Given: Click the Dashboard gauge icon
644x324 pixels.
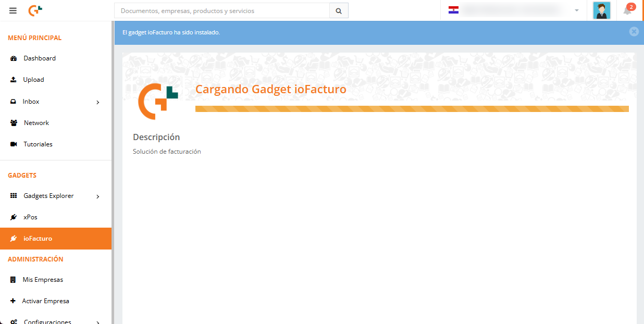Looking at the screenshot, I should tap(14, 58).
